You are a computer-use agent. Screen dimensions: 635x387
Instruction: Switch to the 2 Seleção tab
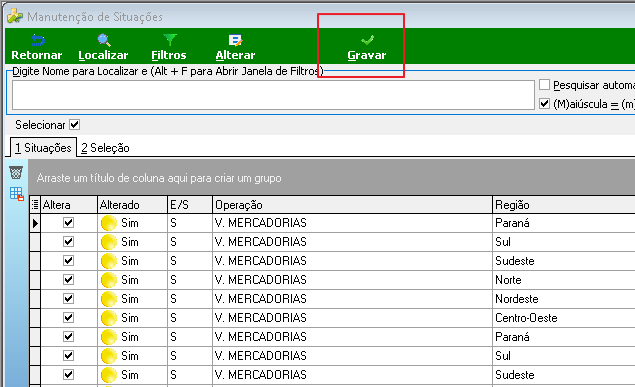105,148
